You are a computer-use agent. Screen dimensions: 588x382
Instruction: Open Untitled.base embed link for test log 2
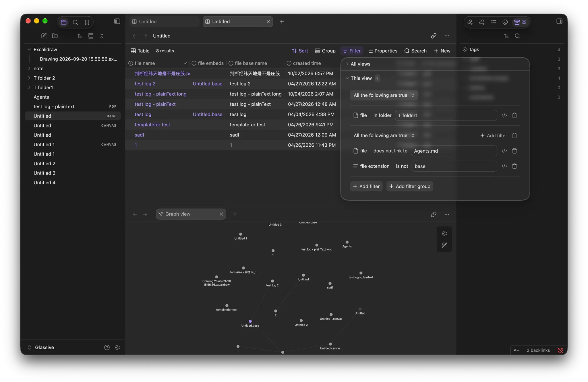point(208,84)
